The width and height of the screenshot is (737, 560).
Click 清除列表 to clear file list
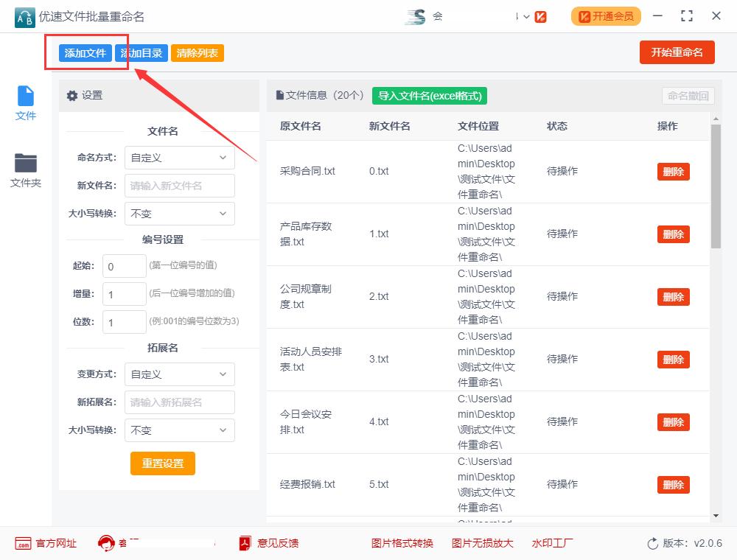click(197, 53)
